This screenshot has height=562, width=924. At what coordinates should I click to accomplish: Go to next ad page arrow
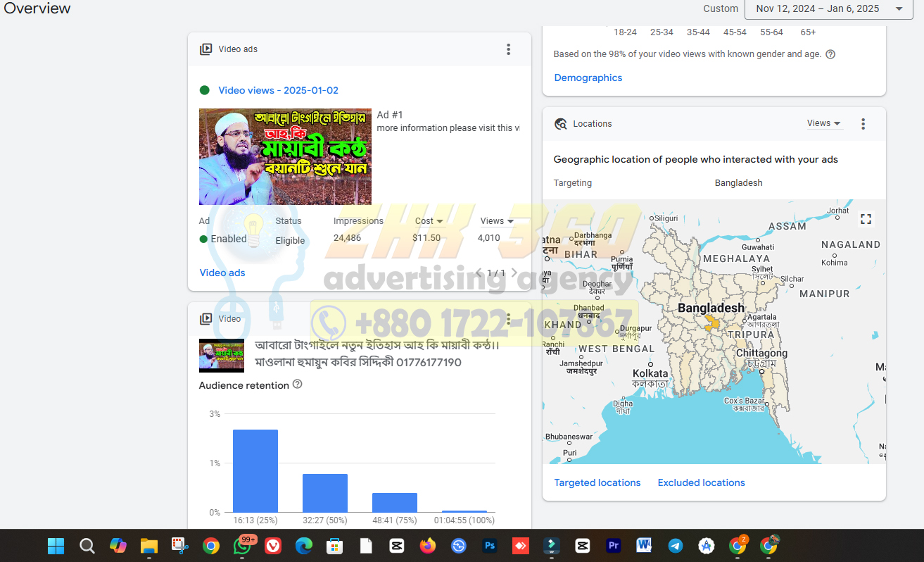514,273
